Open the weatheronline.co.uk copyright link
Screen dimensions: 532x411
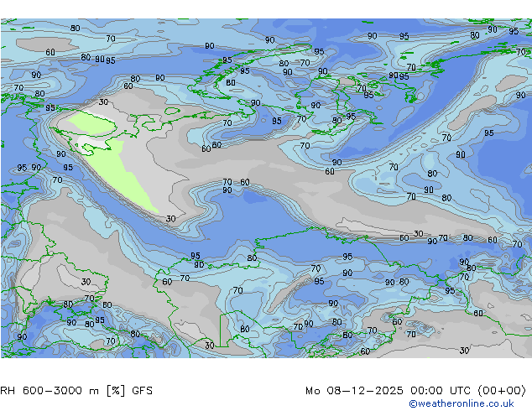(461, 403)
